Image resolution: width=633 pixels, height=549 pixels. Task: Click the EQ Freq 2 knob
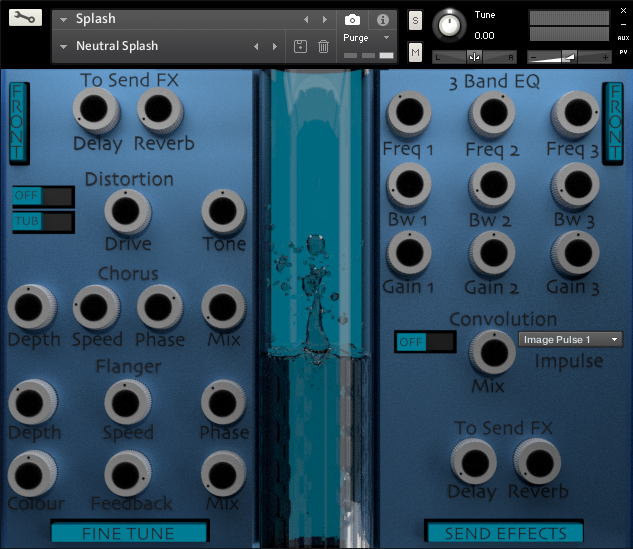pyautogui.click(x=491, y=113)
